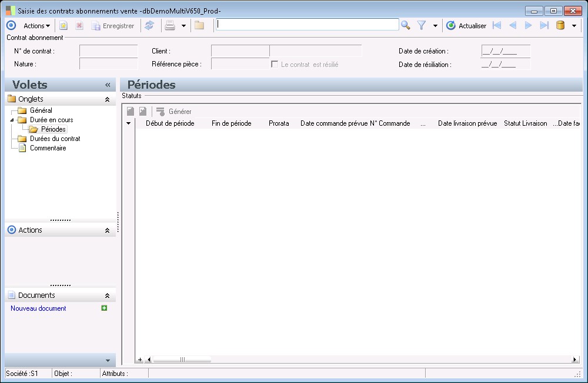
Task: Click the blue refresh arrows toolbar icon
Action: pyautogui.click(x=149, y=25)
